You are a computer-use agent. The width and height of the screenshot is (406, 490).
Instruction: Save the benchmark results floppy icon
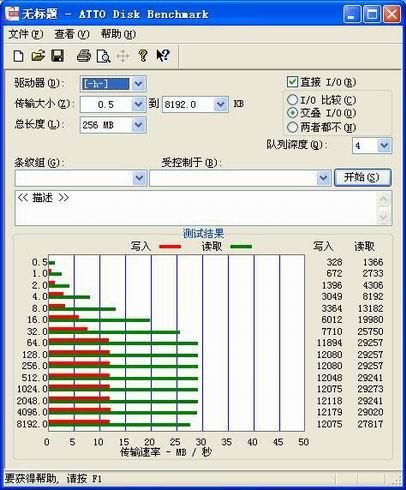(x=57, y=56)
